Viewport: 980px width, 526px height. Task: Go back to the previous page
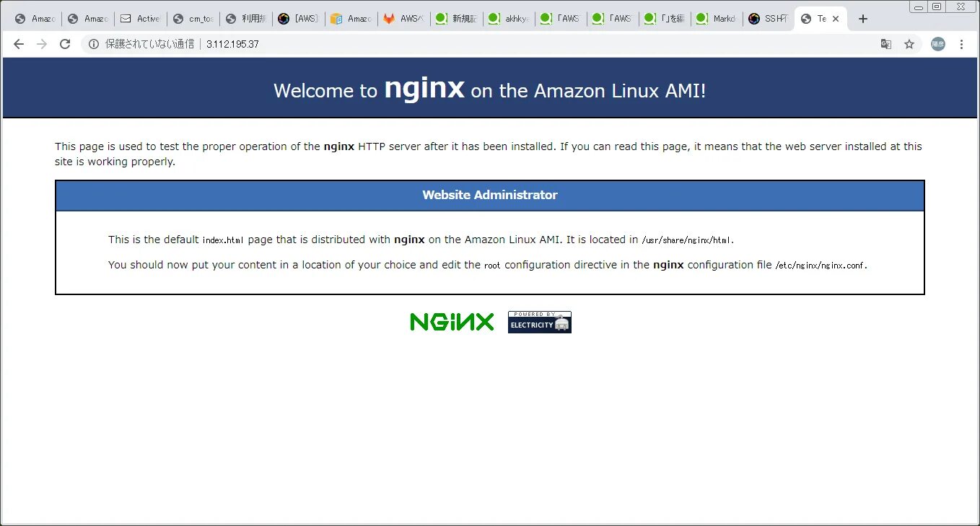click(19, 44)
